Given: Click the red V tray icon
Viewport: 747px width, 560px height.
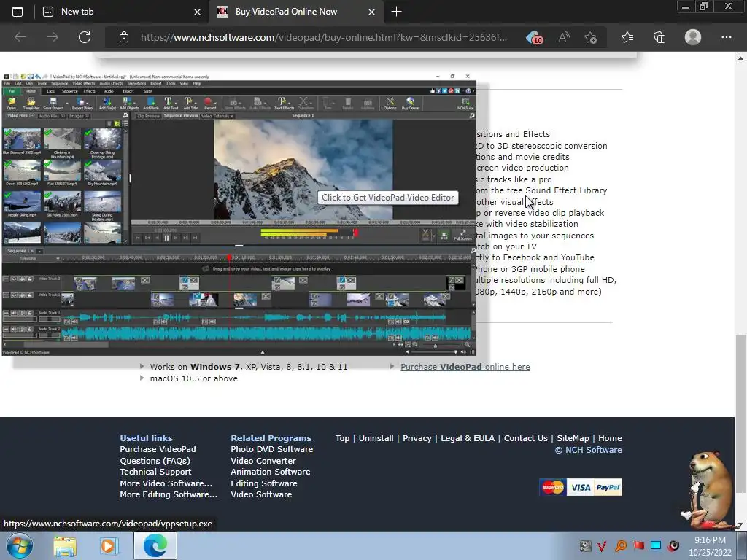Looking at the screenshot, I should pyautogui.click(x=602, y=545).
